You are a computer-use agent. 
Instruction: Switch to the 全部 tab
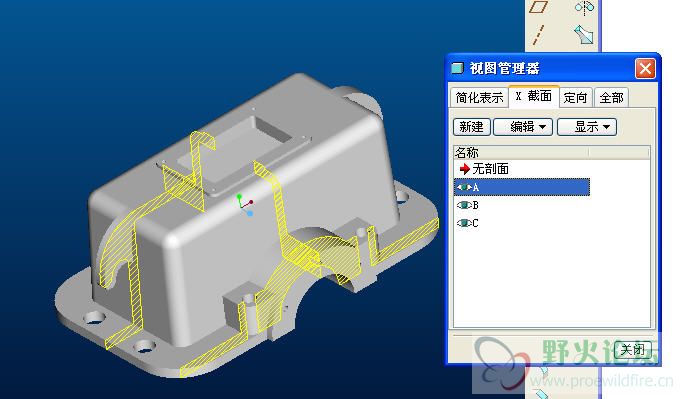611,98
